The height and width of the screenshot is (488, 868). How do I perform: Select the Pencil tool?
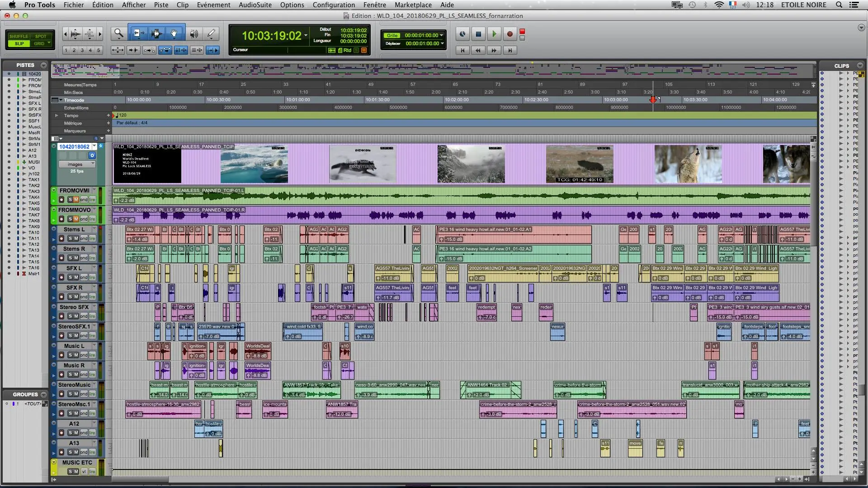pyautogui.click(x=211, y=33)
